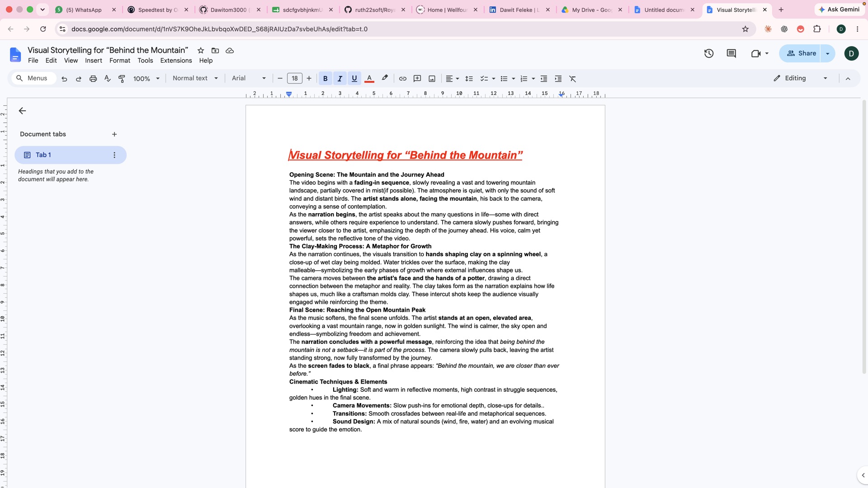Click the Undo icon in the toolbar
The height and width of the screenshot is (488, 868).
pos(64,79)
